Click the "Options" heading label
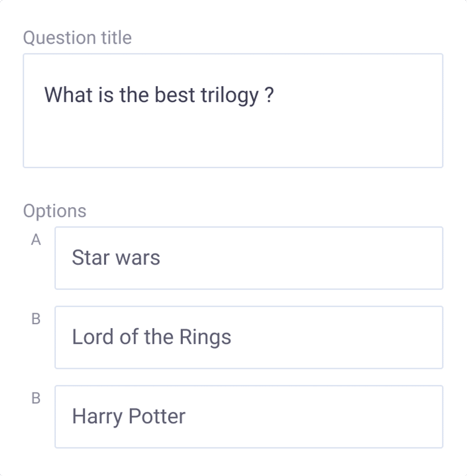Screen dimensions: 467x476 pos(54,211)
